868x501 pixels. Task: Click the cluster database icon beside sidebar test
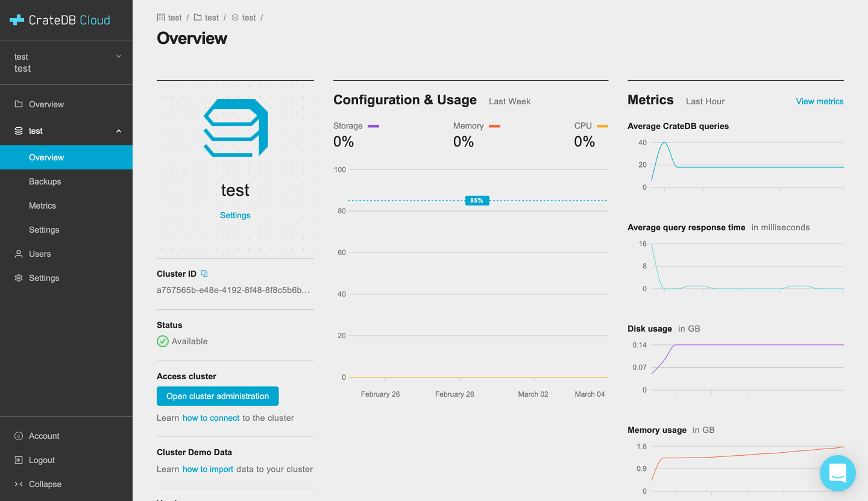[x=20, y=131]
